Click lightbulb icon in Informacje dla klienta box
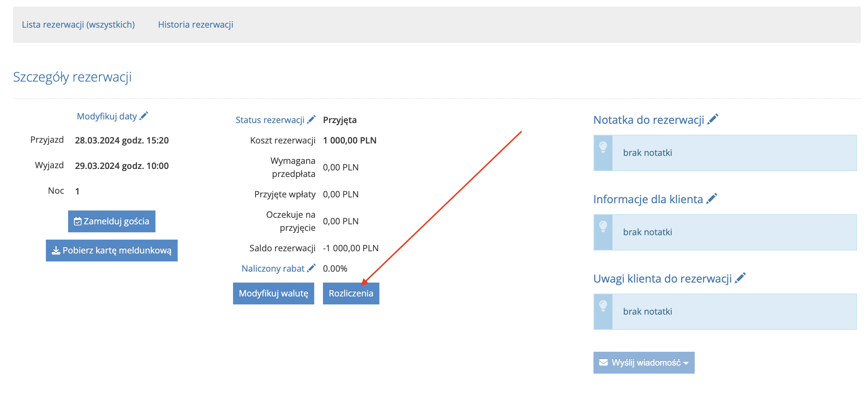This screenshot has height=394, width=868. (x=603, y=226)
